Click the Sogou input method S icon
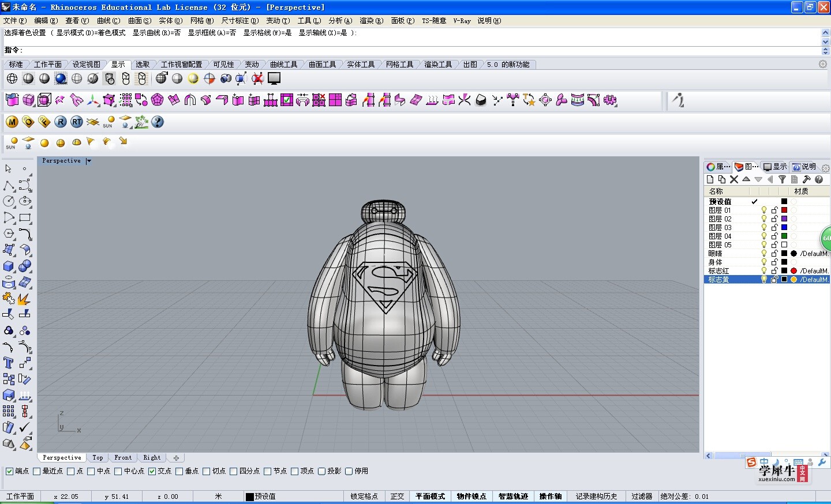 751,462
